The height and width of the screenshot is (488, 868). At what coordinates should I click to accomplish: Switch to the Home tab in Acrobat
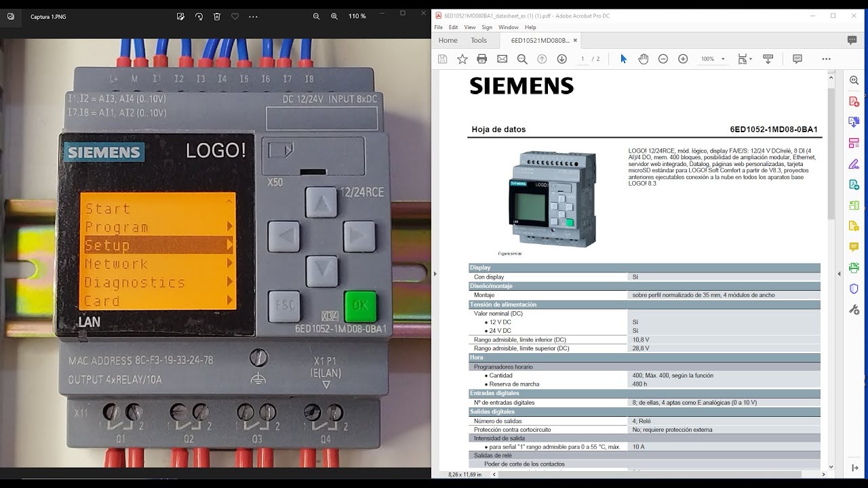click(x=448, y=40)
